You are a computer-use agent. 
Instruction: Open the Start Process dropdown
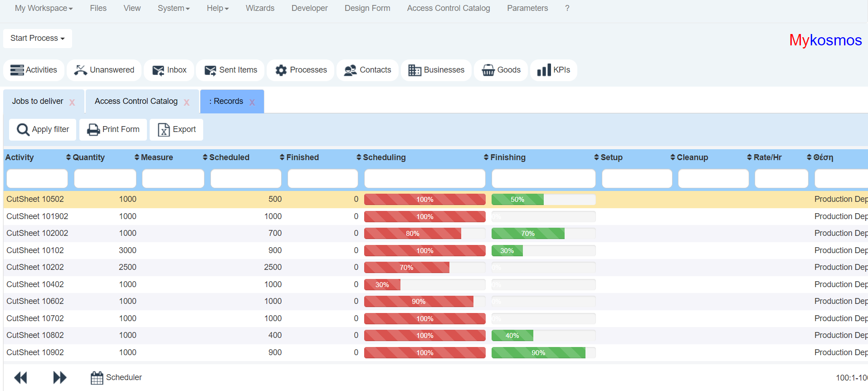pyautogui.click(x=38, y=38)
